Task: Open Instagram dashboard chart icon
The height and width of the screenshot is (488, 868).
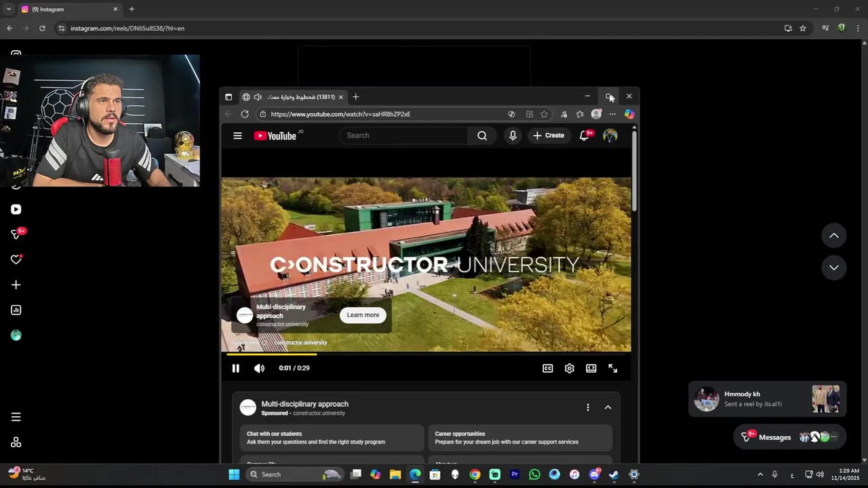Action: click(16, 310)
